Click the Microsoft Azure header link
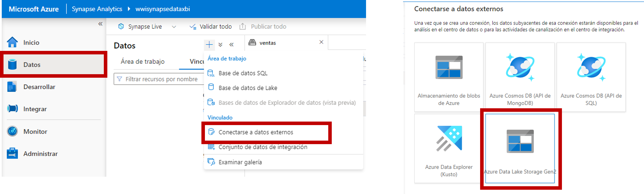The width and height of the screenshot is (644, 194). click(34, 9)
